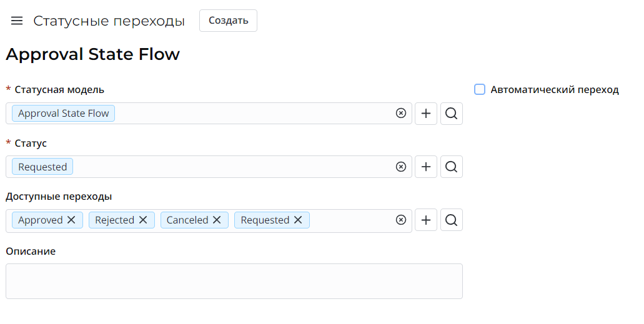This screenshot has width=644, height=324.
Task: Add new record for Статусная модель
Action: point(426,114)
